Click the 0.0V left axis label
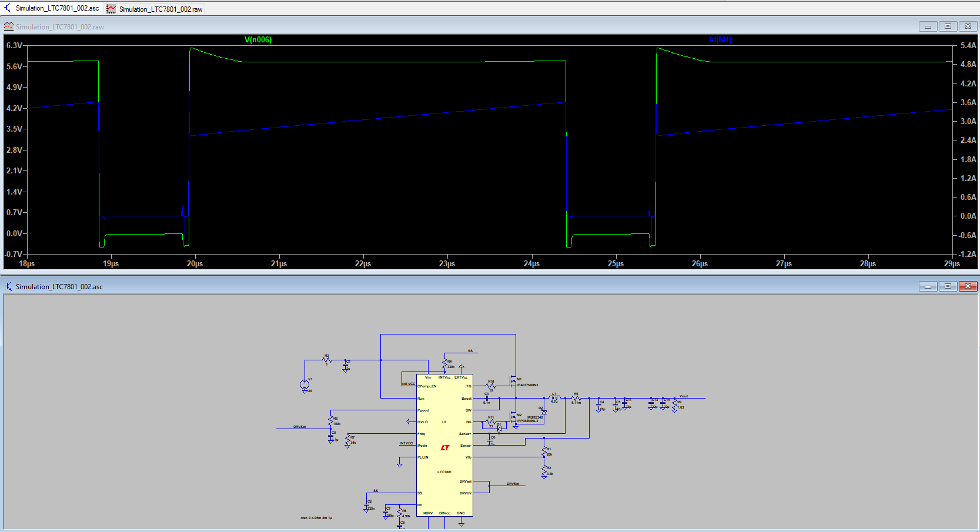This screenshot has width=980, height=532. coord(14,233)
